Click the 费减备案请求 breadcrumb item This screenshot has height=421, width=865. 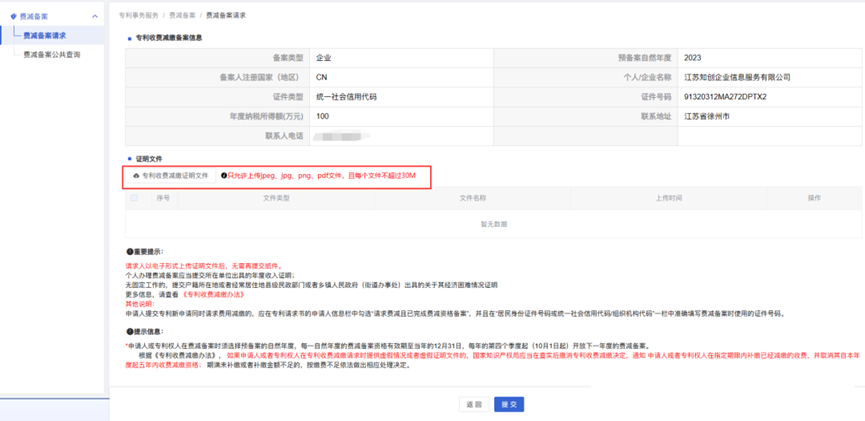(x=226, y=15)
